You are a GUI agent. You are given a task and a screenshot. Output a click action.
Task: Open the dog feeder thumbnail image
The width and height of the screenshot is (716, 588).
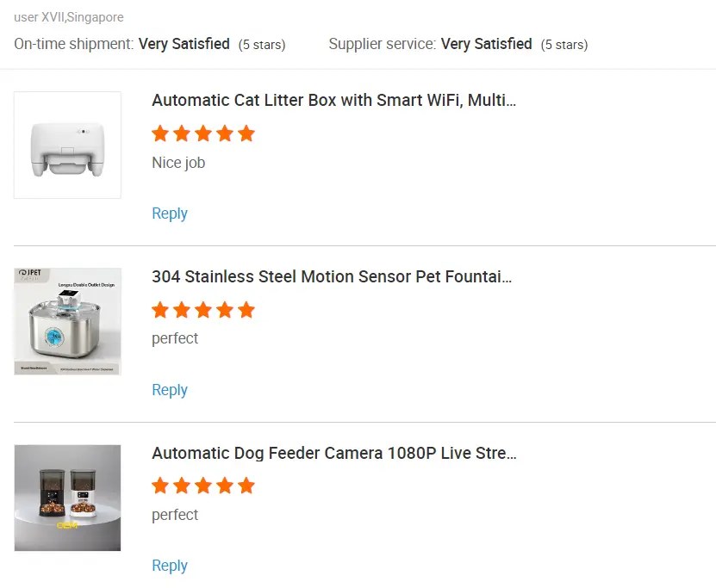[x=67, y=498]
